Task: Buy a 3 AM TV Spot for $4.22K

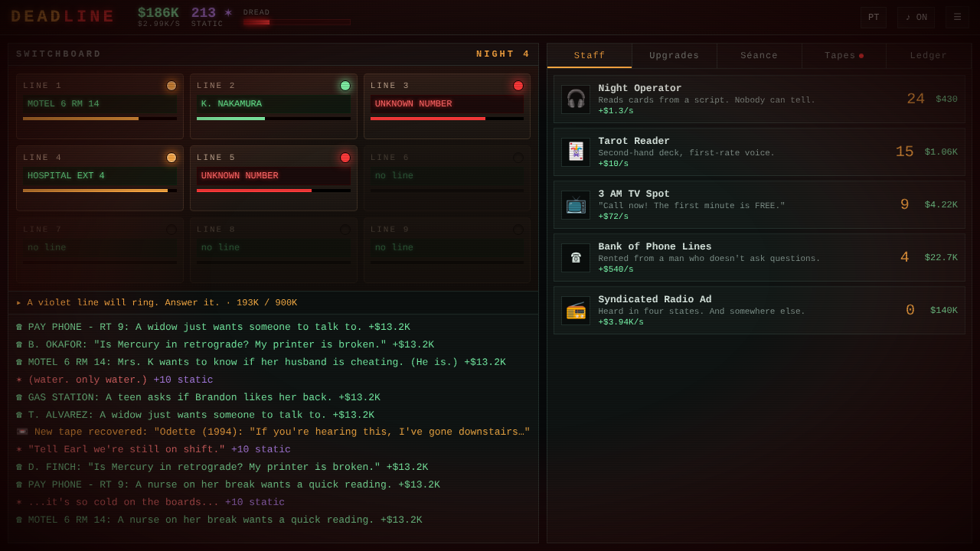Action: point(759,205)
